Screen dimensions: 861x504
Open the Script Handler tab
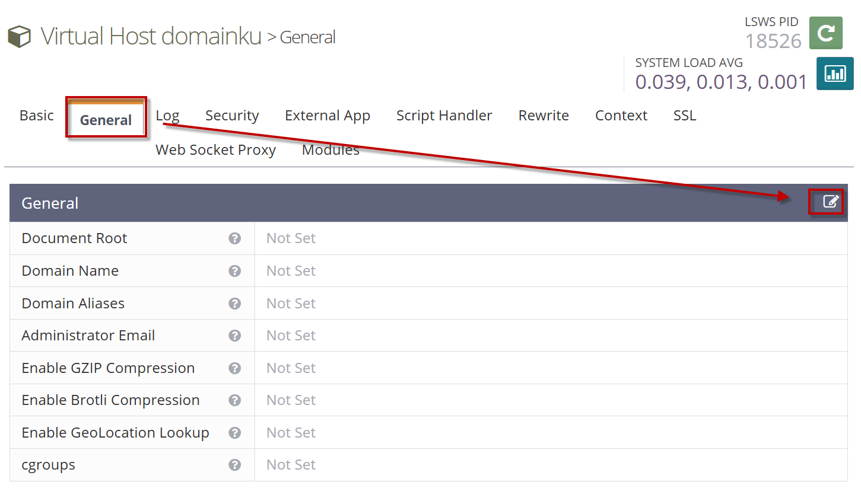point(444,116)
